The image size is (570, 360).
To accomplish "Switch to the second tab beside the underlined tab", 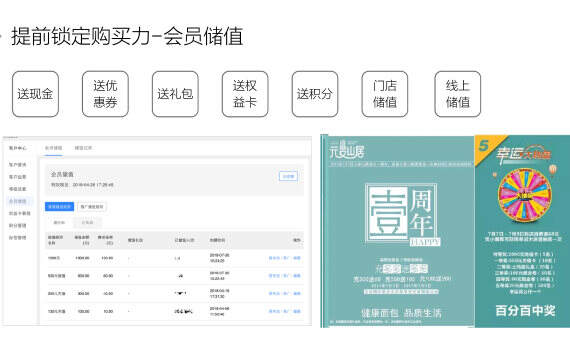I will [83, 148].
